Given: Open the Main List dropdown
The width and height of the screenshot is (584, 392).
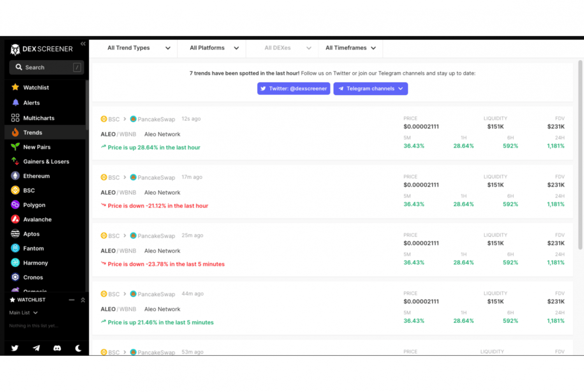Looking at the screenshot, I should click(x=23, y=313).
